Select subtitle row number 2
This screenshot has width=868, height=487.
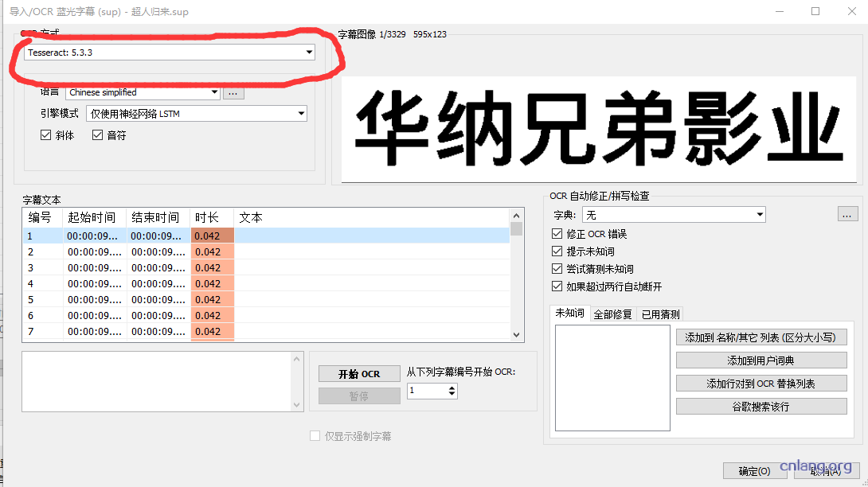pyautogui.click(x=266, y=251)
